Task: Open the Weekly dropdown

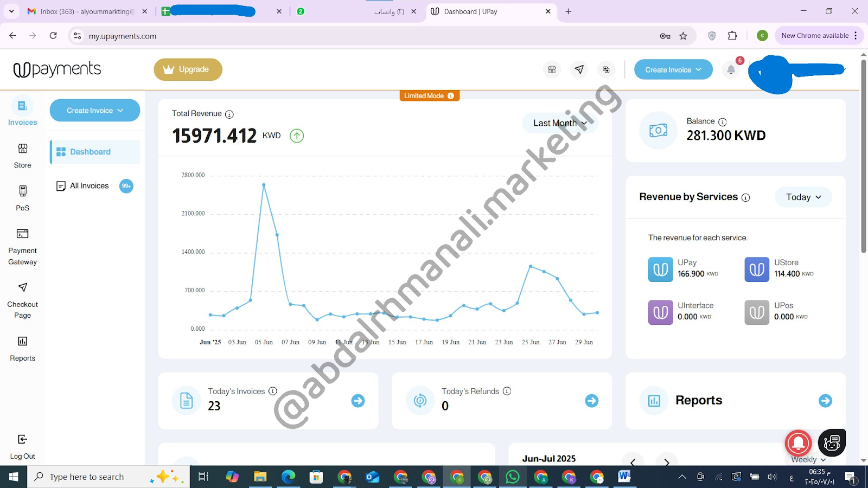Action: point(808,459)
